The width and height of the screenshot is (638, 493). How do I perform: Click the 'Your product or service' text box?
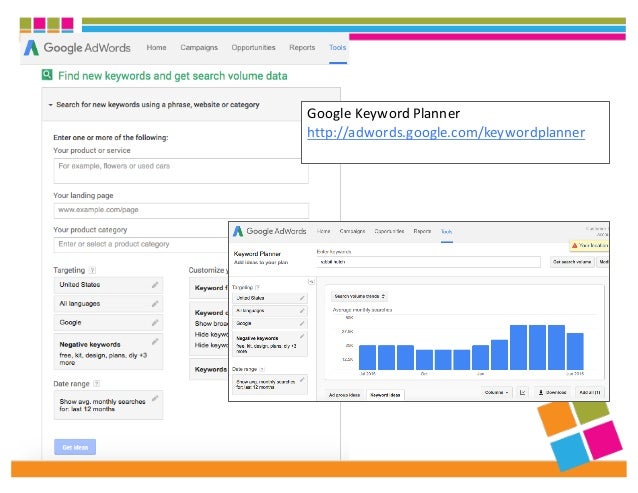181,171
